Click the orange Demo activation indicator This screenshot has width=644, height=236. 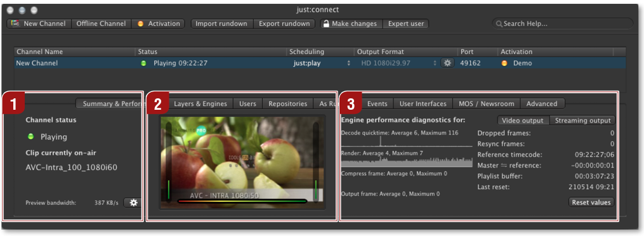(504, 63)
